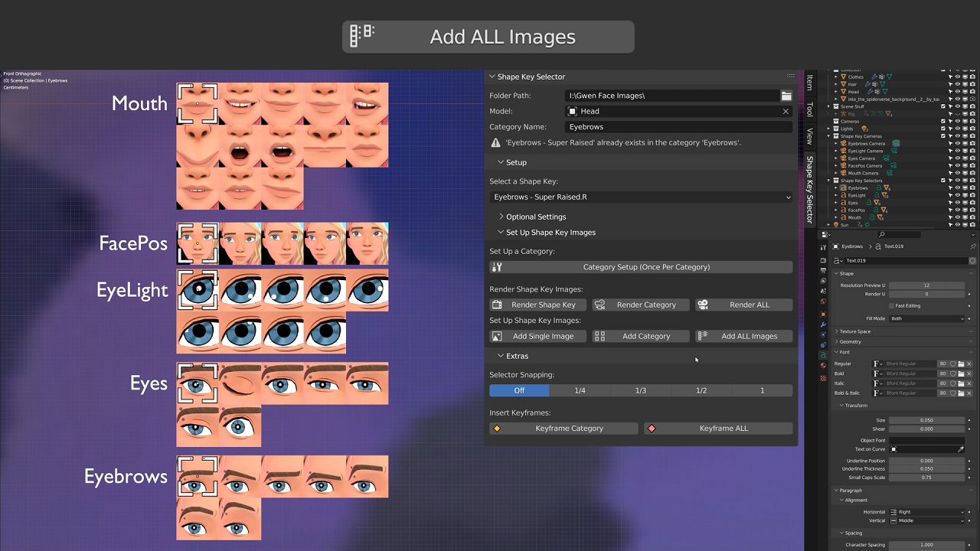Unlink the Bold font

pyautogui.click(x=969, y=373)
